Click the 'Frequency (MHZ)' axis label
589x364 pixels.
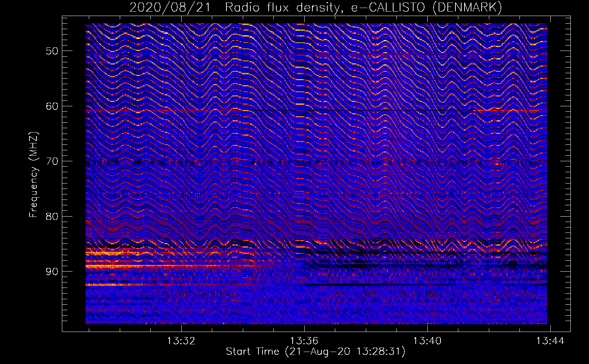click(33, 175)
